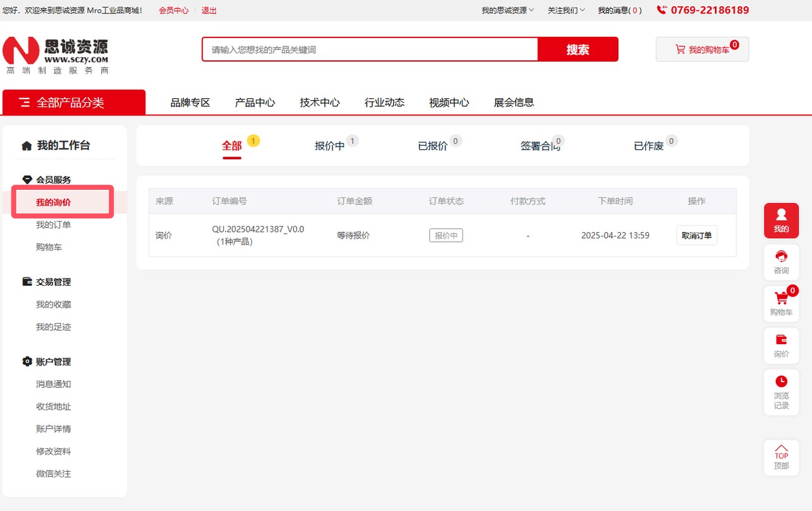Click the product keyword search field
Viewport: 812px width, 511px height.
[x=370, y=50]
